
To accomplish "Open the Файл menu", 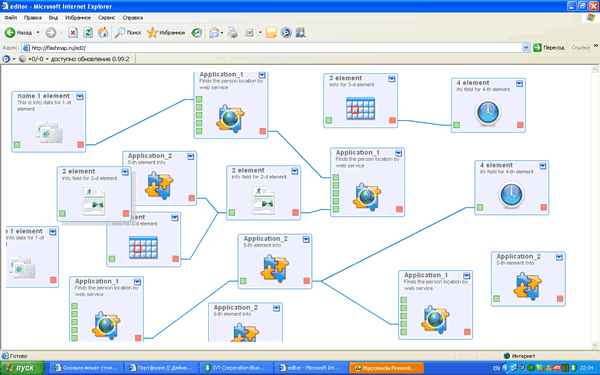I will click(11, 18).
